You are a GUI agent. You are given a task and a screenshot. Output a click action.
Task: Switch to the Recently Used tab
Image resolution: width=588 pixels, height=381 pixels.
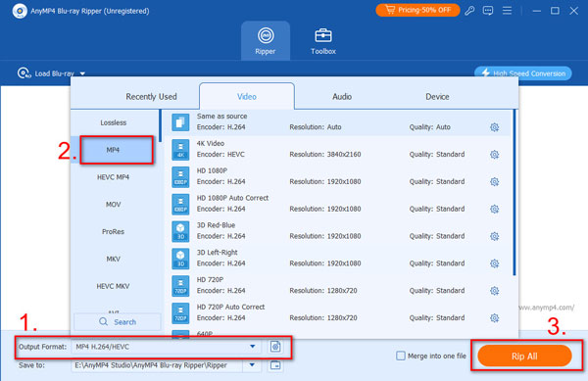pos(151,97)
